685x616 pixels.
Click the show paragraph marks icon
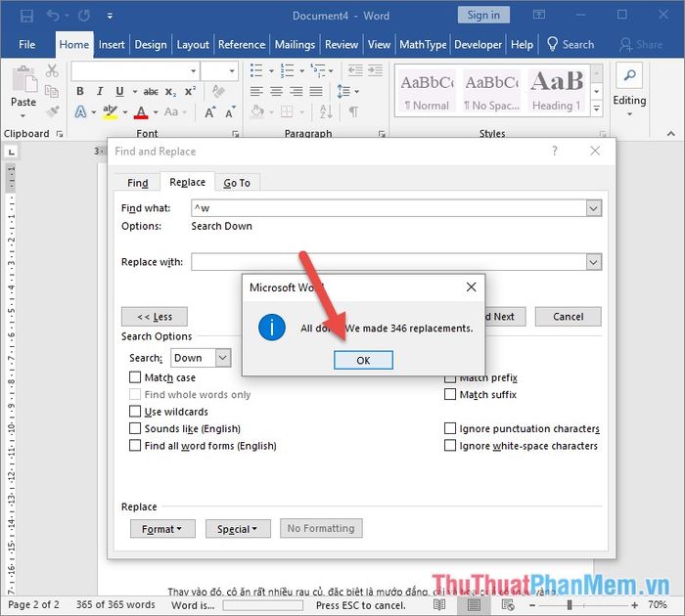point(352,113)
